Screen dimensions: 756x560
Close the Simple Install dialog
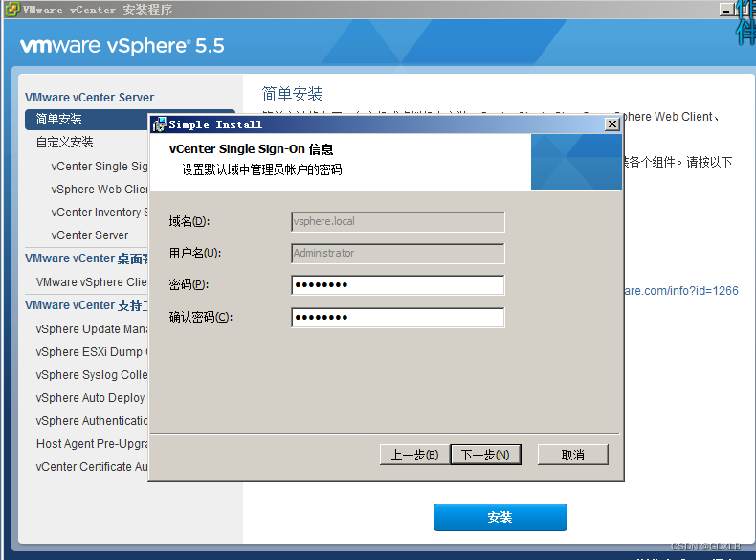[x=611, y=124]
